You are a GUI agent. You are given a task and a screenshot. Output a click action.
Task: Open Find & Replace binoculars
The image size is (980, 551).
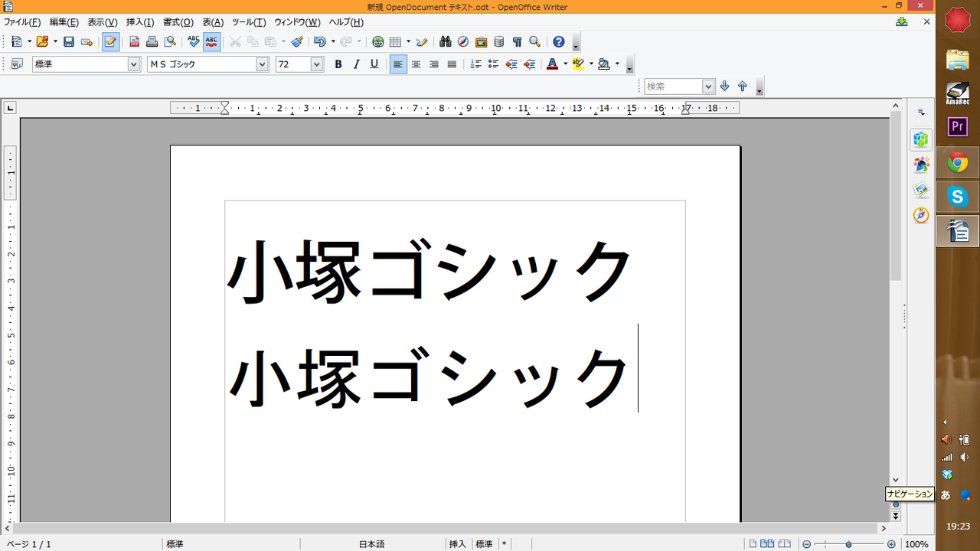pyautogui.click(x=446, y=42)
